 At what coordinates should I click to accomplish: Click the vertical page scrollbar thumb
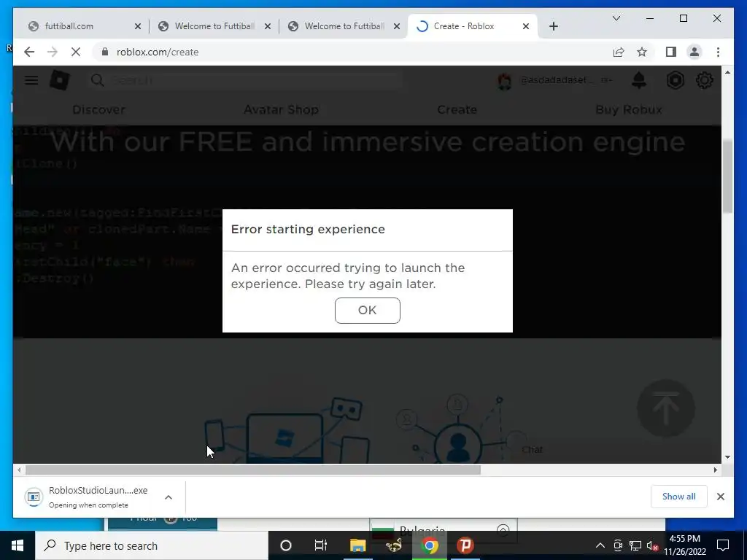(727, 176)
